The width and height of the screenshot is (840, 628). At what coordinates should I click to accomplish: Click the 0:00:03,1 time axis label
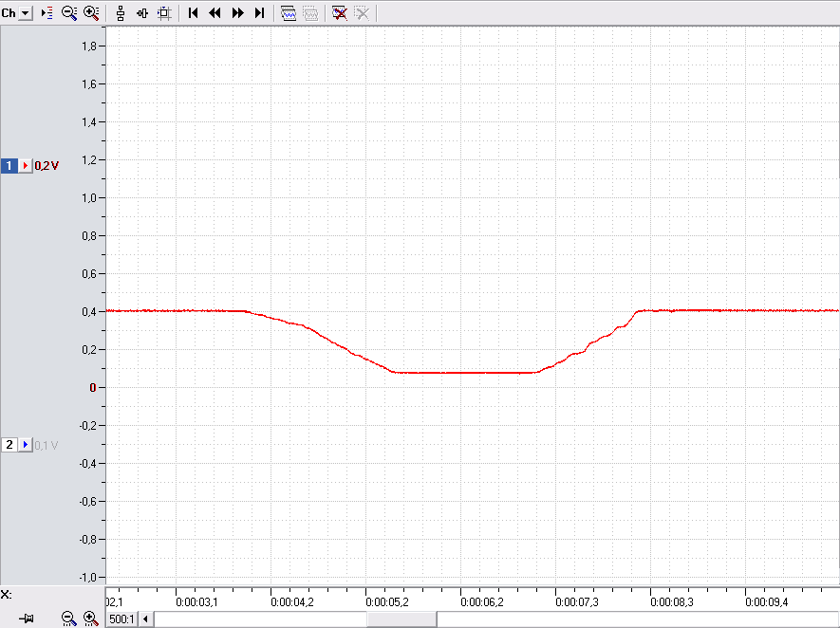click(x=196, y=602)
